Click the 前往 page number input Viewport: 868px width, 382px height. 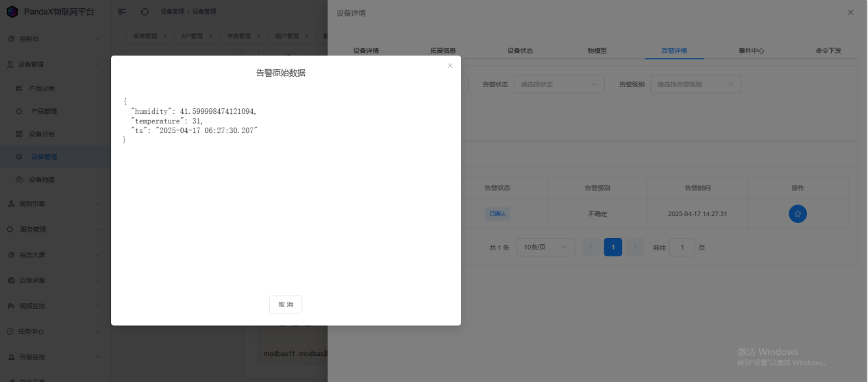click(682, 247)
